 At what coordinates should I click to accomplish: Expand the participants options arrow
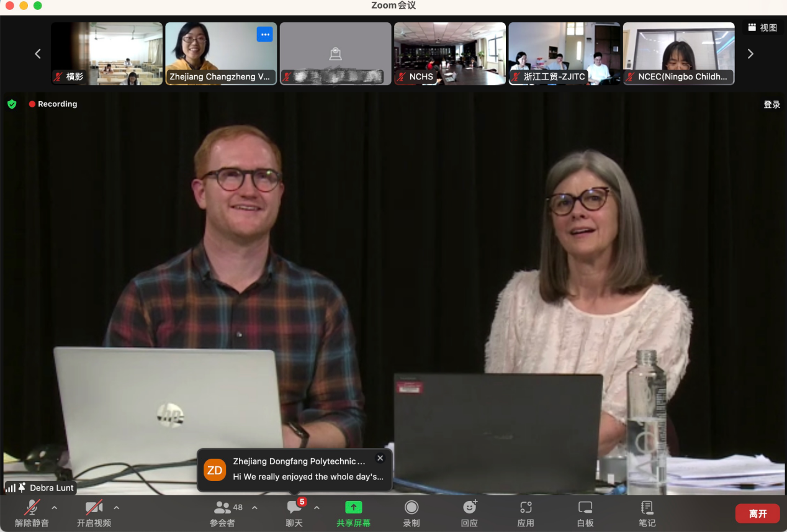pos(254,507)
